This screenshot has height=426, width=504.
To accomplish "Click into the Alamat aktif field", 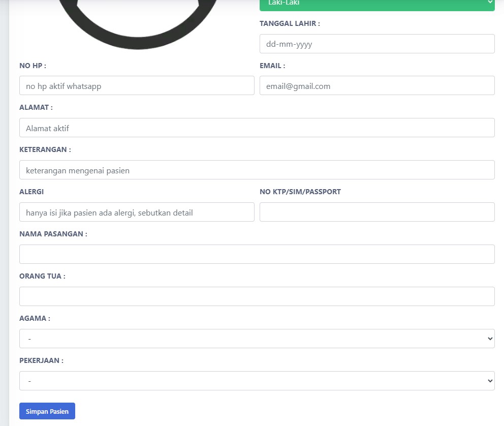I will (x=257, y=128).
